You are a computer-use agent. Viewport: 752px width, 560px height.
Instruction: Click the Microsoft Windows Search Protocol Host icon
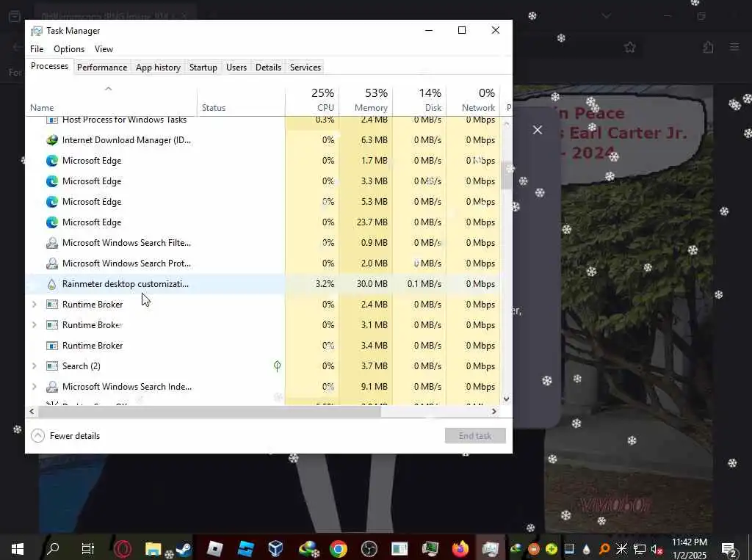tap(52, 263)
